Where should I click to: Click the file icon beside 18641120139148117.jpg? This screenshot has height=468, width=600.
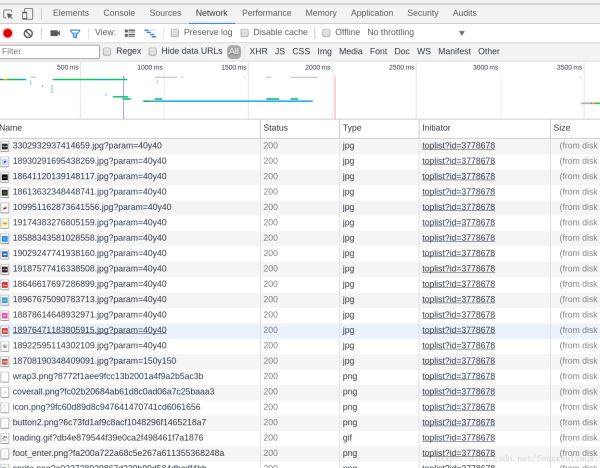[x=5, y=177]
